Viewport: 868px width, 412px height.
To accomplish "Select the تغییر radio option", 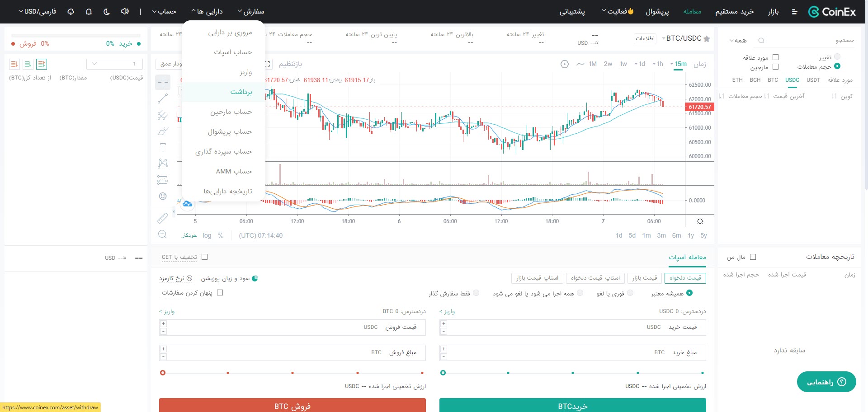I will pyautogui.click(x=837, y=57).
